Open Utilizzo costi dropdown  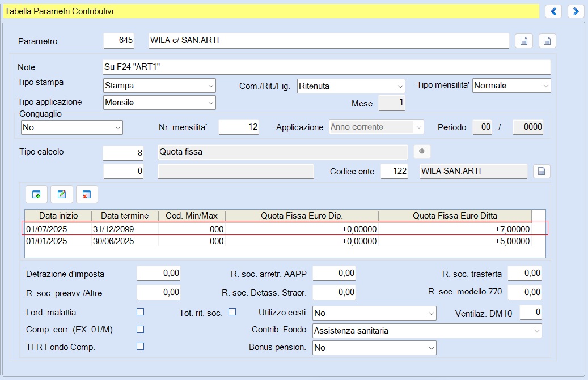374,313
